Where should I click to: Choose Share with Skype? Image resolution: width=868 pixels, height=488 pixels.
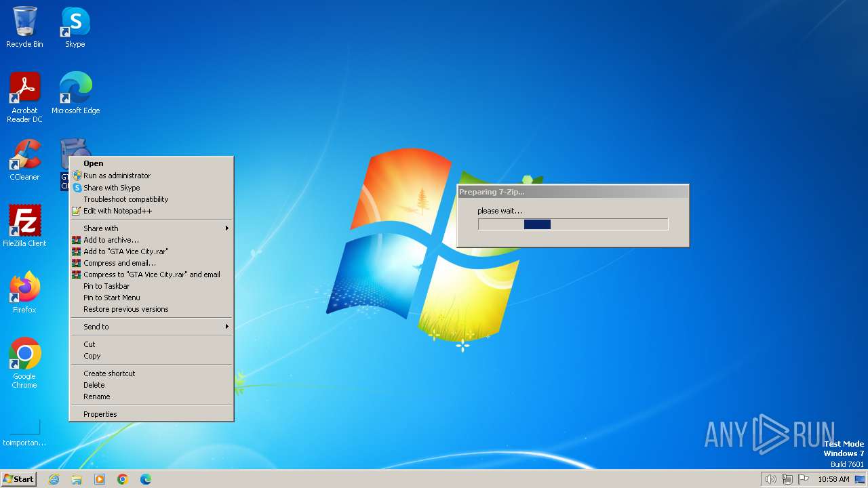coord(151,188)
